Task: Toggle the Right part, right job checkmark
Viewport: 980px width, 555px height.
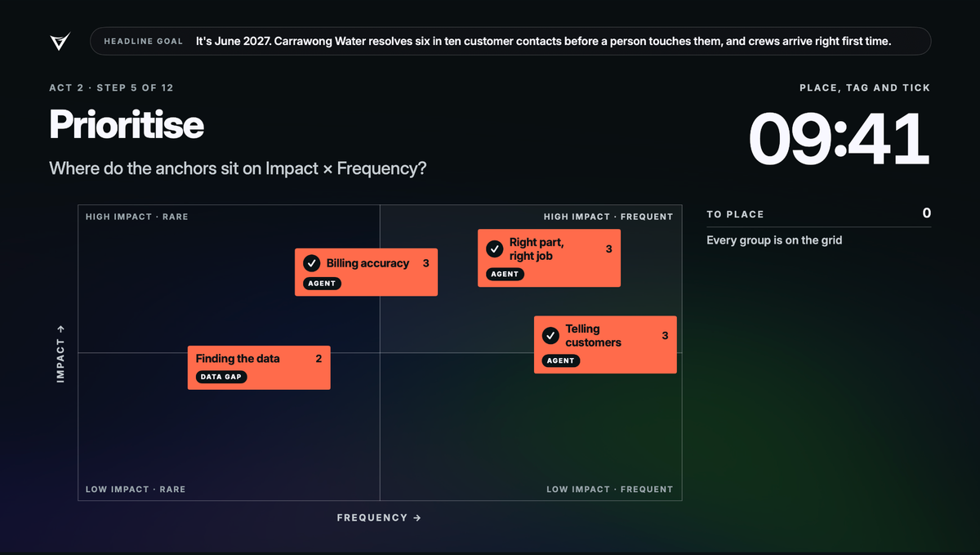Action: tap(494, 248)
